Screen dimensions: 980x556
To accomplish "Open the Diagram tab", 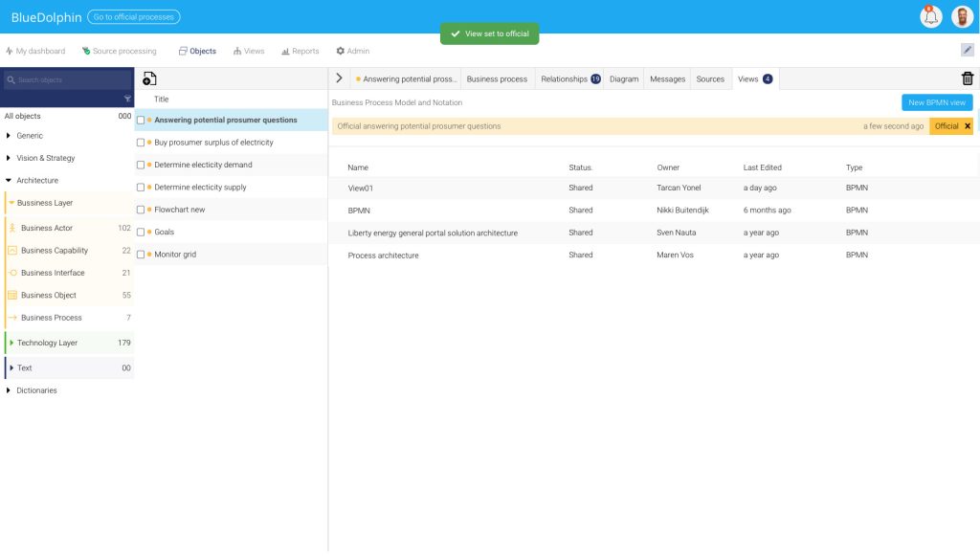I will (624, 79).
